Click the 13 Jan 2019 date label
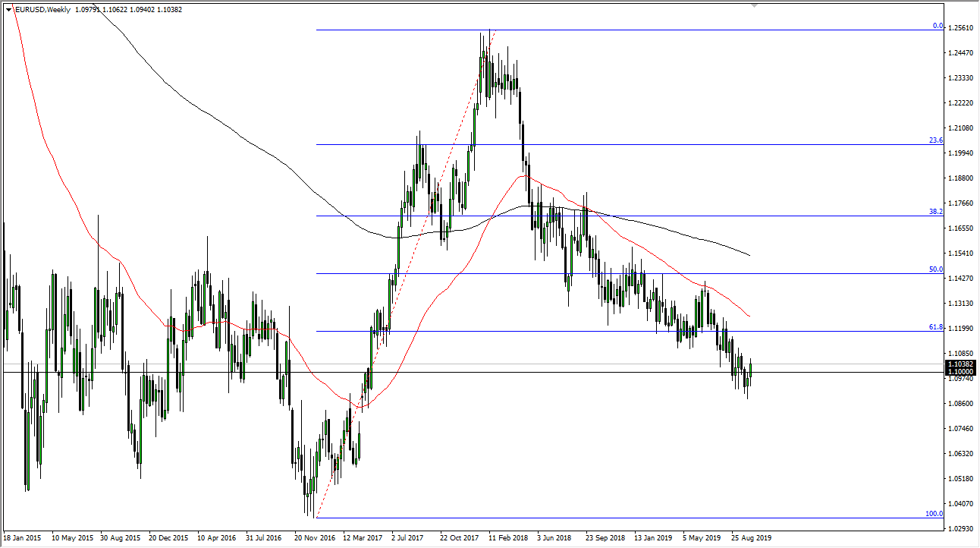 (x=653, y=537)
